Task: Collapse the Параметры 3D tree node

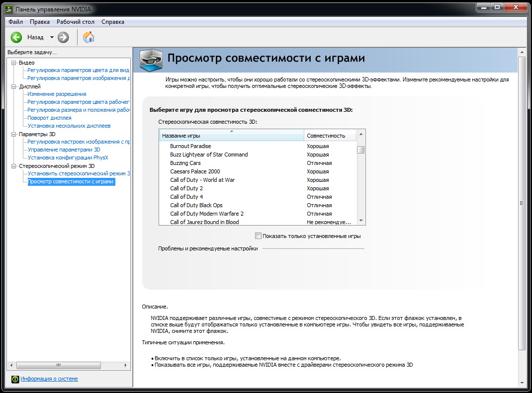Action: 14,134
